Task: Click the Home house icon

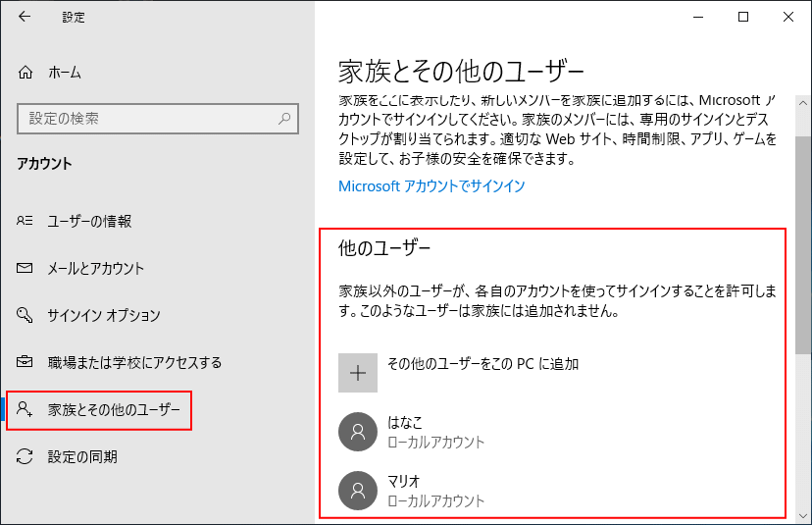Action: (26, 73)
